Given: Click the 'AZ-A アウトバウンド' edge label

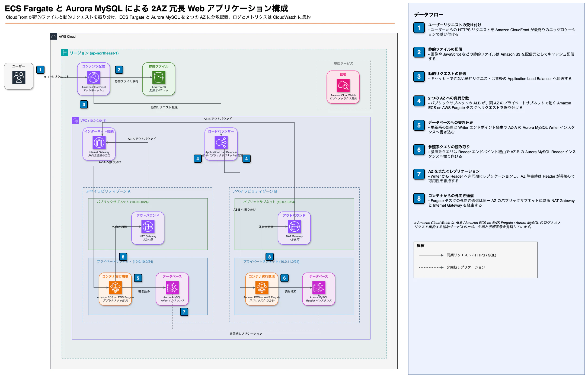Looking at the screenshot, I should click(x=142, y=139).
